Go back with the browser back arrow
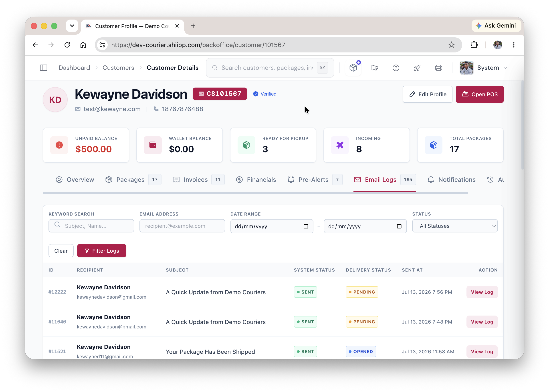Viewport: 549px width, 392px height. point(35,45)
